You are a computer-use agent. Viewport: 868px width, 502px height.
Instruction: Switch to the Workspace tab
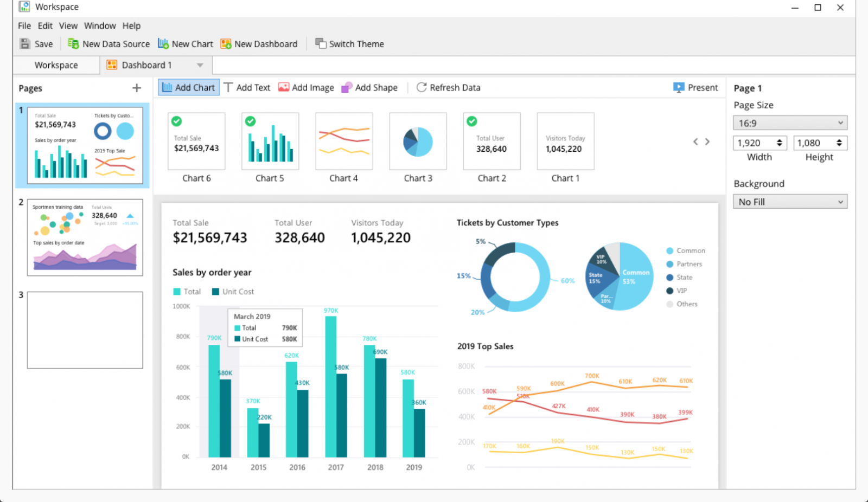point(56,65)
